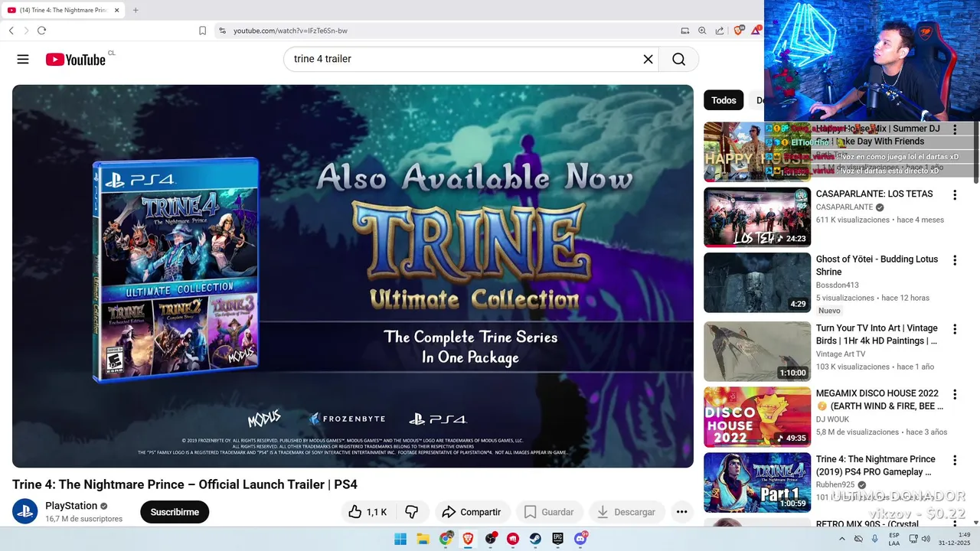Open the Brave Shields lion icon
980x551 pixels.
pyautogui.click(x=739, y=31)
